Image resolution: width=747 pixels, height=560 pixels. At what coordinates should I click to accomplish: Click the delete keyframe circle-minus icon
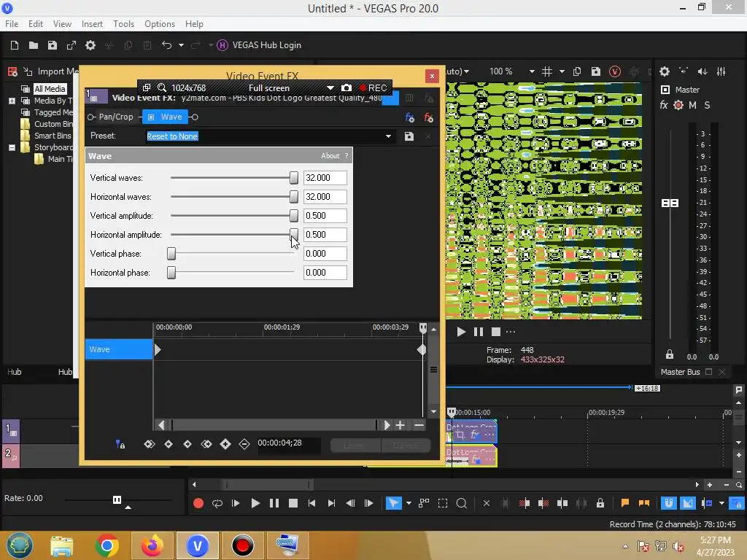pyautogui.click(x=244, y=444)
